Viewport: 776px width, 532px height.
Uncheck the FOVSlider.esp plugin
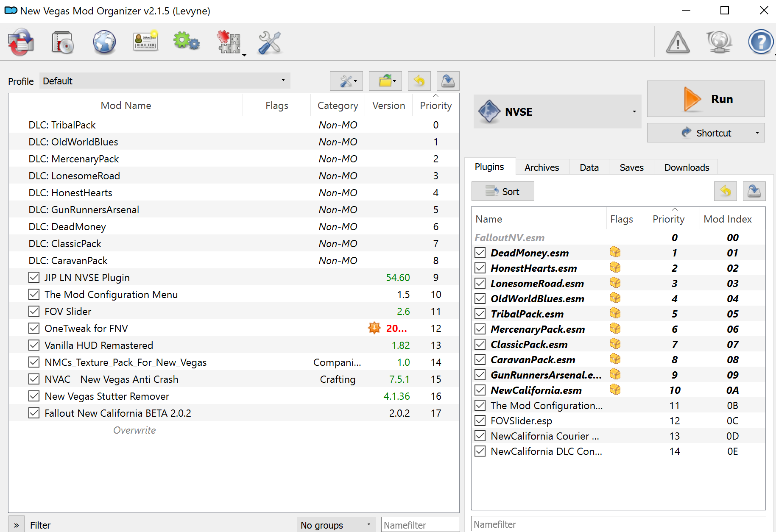point(480,421)
